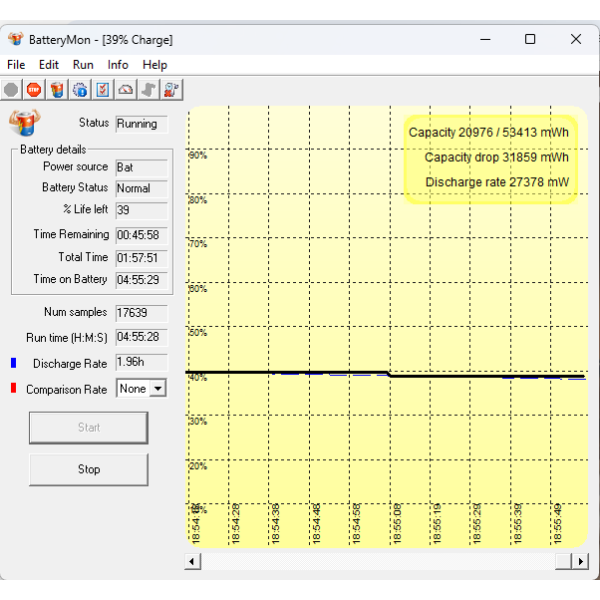The height and width of the screenshot is (600, 600).
Task: Click the Capacity drop 31859 mWh text
Action: [x=496, y=157]
